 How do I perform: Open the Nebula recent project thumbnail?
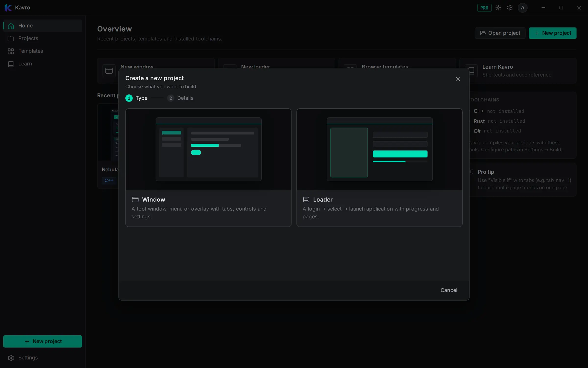[108, 132]
